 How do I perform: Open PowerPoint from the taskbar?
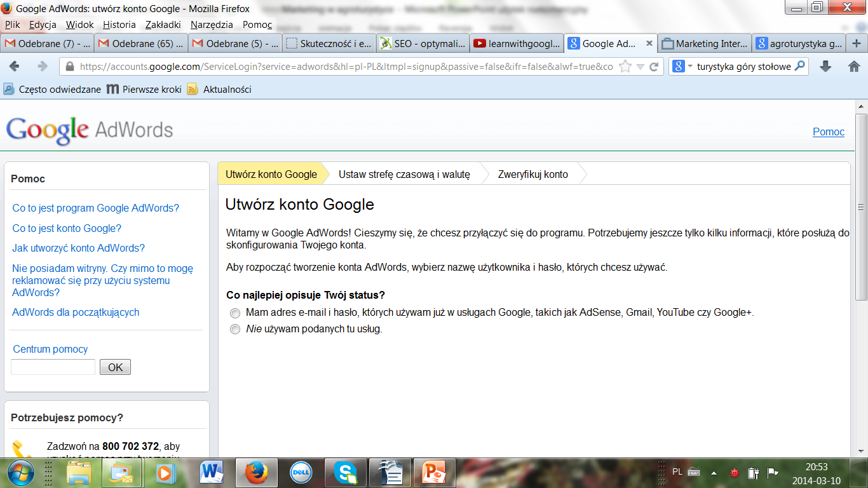click(x=435, y=473)
